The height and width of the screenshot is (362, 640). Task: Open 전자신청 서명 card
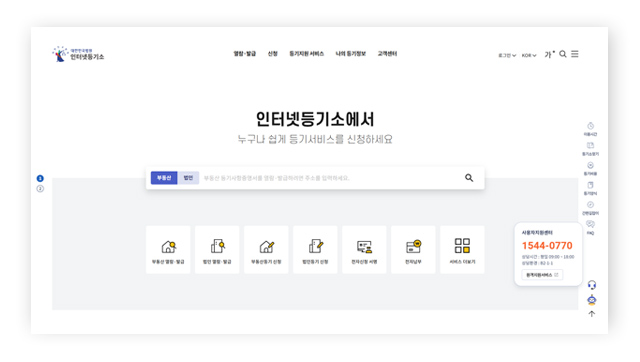tap(364, 249)
